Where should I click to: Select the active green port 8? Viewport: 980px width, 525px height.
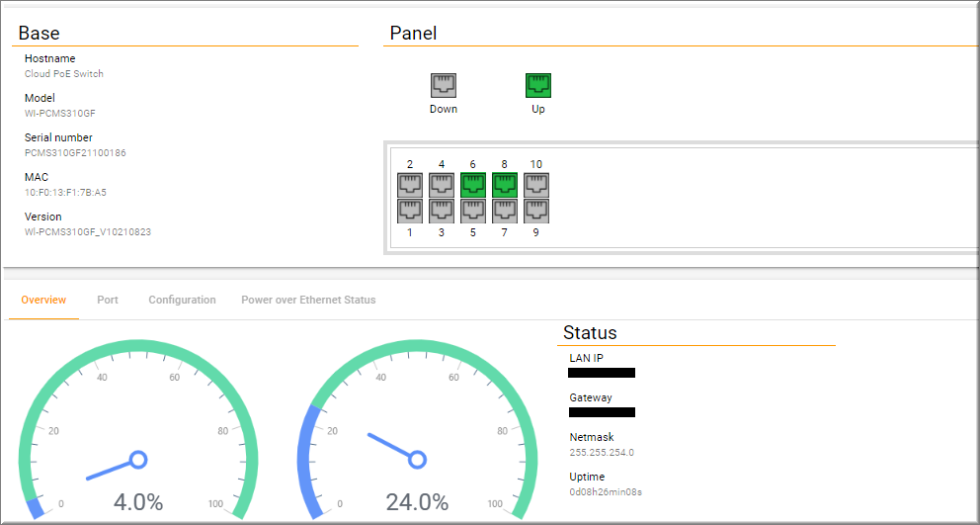pos(505,184)
